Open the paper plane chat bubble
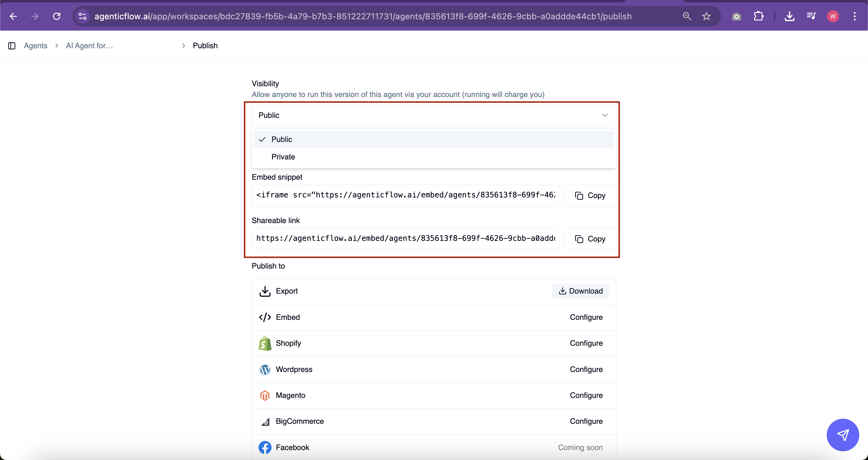Image resolution: width=868 pixels, height=460 pixels. pyautogui.click(x=843, y=435)
